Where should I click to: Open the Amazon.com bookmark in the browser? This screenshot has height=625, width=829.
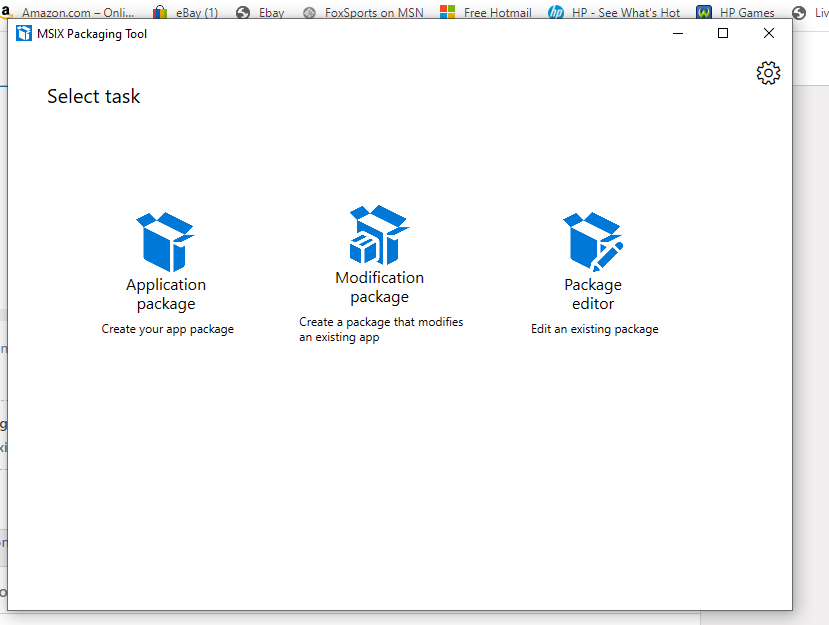(67, 12)
